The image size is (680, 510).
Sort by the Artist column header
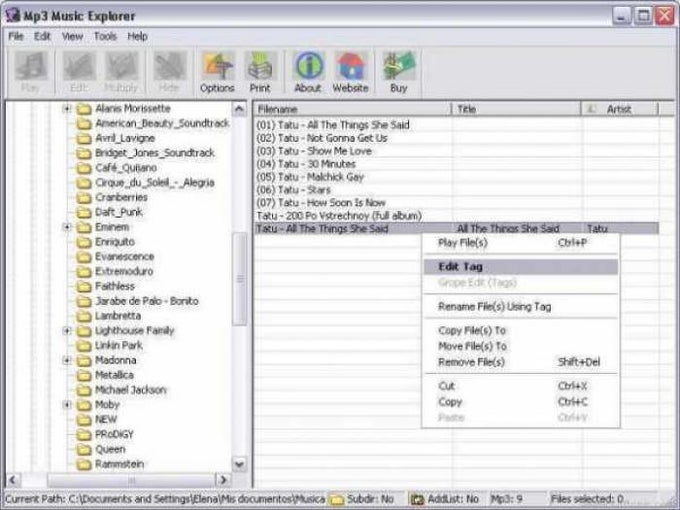[620, 109]
